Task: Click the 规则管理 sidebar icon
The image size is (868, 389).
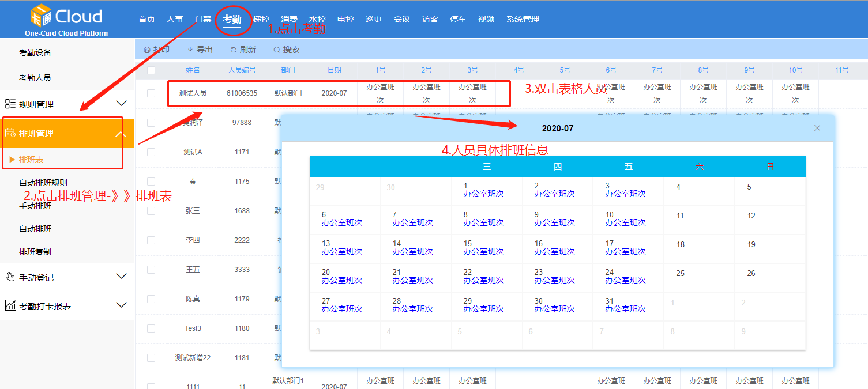Action: tap(10, 104)
